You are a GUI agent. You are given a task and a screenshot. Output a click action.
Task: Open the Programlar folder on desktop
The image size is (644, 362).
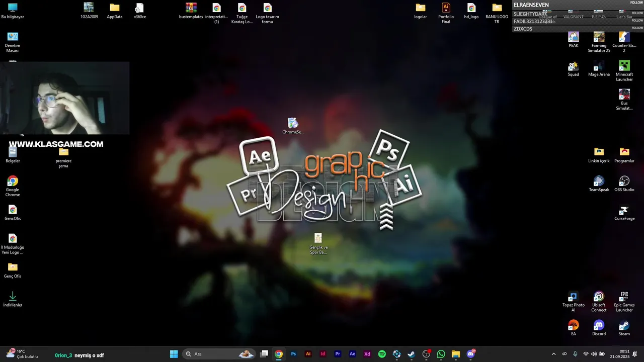(624, 155)
